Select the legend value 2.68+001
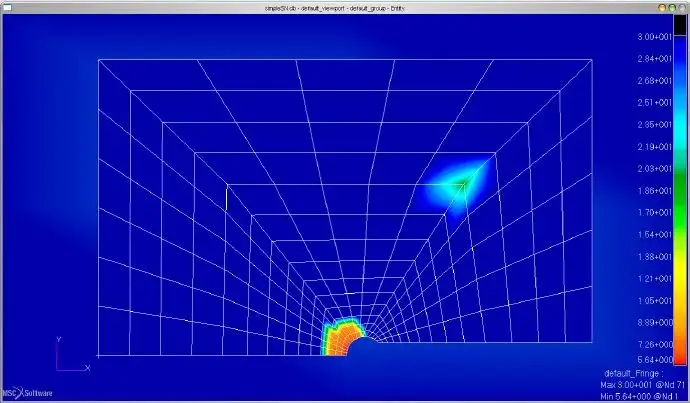 654,81
